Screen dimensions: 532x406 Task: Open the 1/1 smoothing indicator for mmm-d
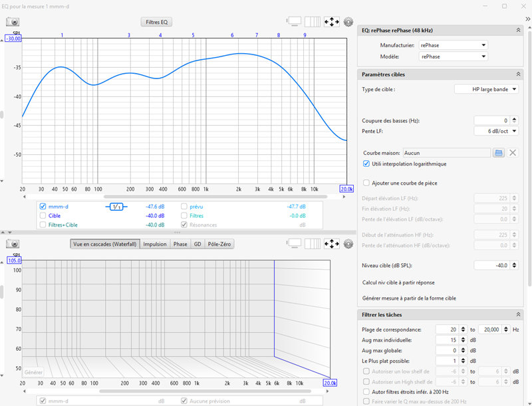pyautogui.click(x=116, y=207)
